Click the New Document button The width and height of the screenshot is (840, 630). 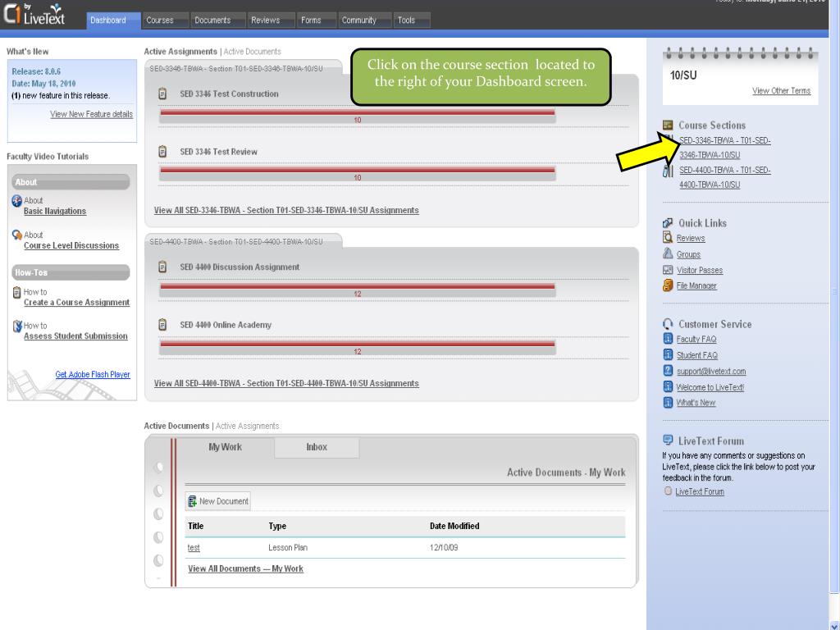point(218,501)
